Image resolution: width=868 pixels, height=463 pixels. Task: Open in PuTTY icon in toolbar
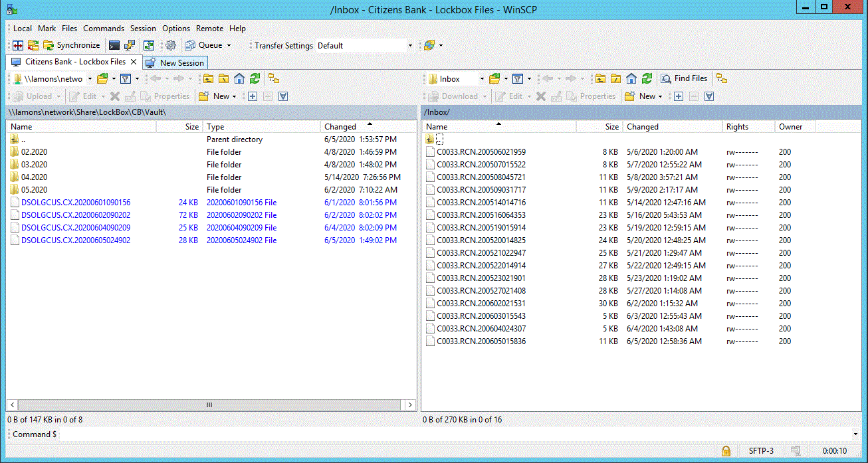coord(130,45)
